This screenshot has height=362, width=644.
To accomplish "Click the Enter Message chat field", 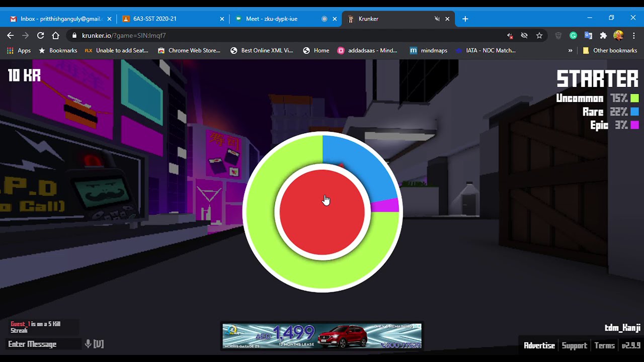I will tap(44, 344).
